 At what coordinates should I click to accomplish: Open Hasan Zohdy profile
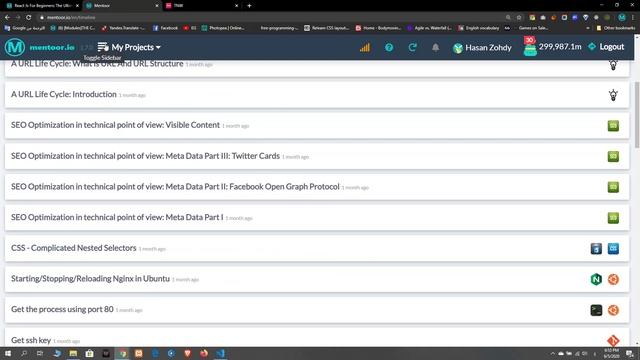tap(482, 48)
